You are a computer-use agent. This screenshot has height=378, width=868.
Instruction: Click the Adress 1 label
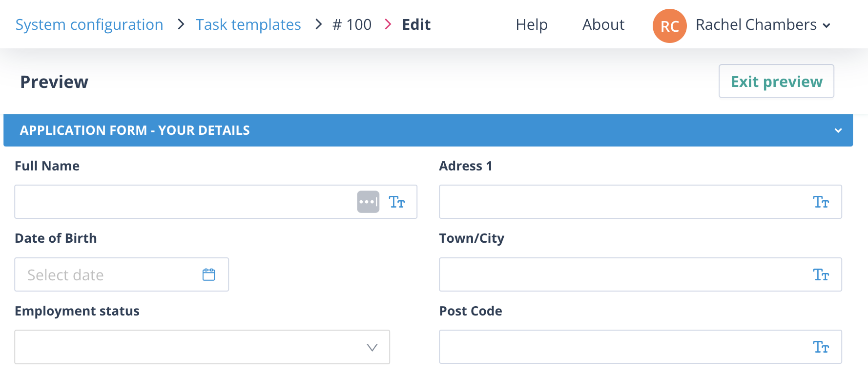pos(466,166)
